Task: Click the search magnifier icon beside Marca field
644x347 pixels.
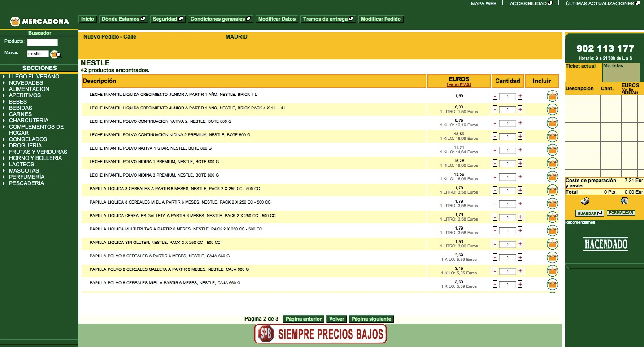Action: coord(56,54)
